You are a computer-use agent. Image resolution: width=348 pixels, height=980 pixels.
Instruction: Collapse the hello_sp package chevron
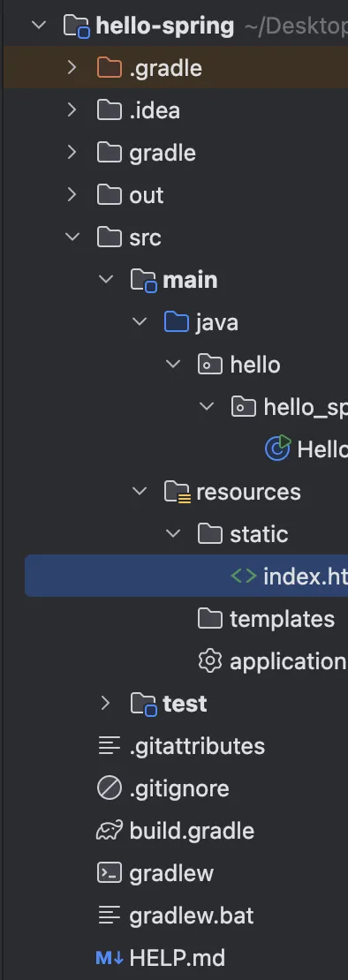[207, 407]
